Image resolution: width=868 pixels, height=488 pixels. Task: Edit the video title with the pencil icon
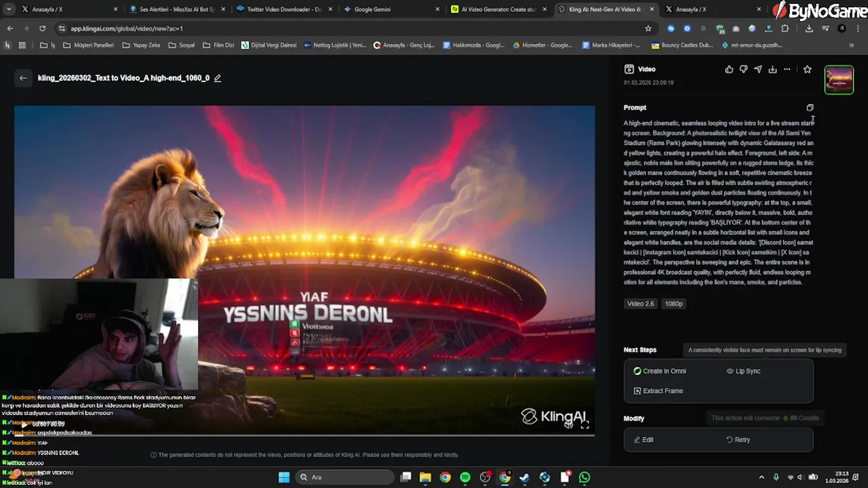[x=218, y=78]
